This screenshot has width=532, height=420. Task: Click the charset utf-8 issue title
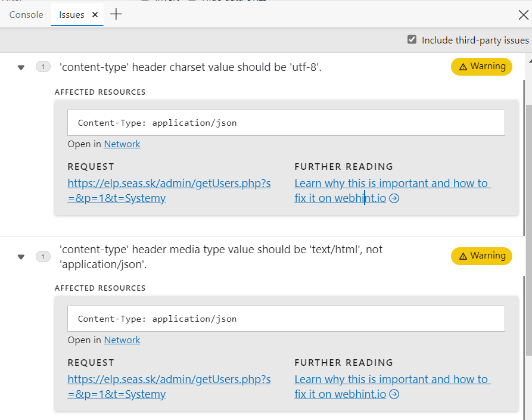click(x=190, y=67)
